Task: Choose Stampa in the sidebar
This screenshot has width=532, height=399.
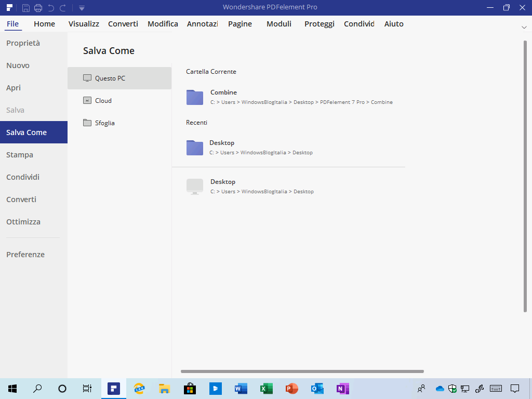Action: coord(34,155)
